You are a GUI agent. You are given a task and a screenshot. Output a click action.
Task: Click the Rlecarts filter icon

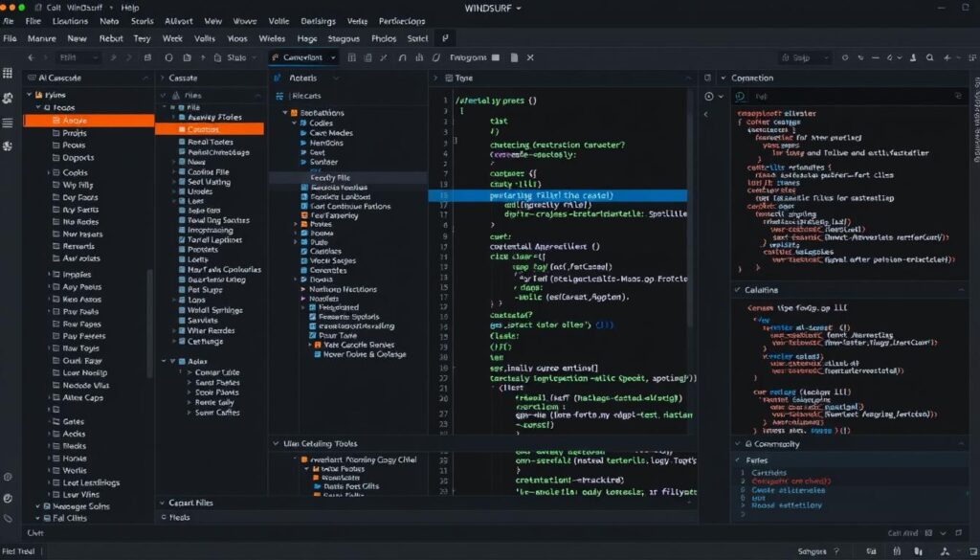tap(279, 97)
